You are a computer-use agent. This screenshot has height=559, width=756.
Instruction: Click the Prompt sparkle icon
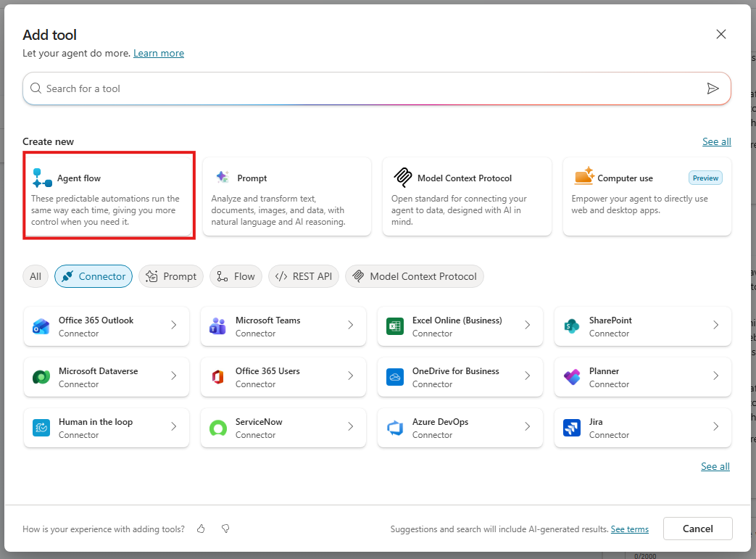(223, 177)
